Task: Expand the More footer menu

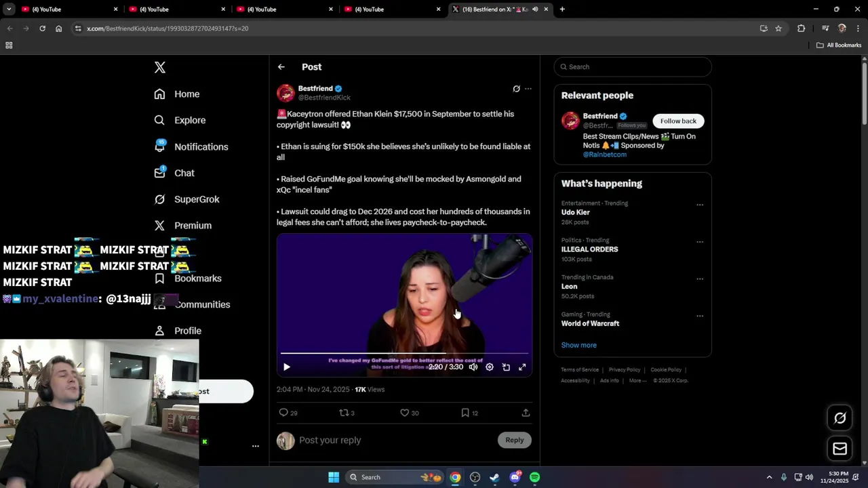Action: click(637, 380)
